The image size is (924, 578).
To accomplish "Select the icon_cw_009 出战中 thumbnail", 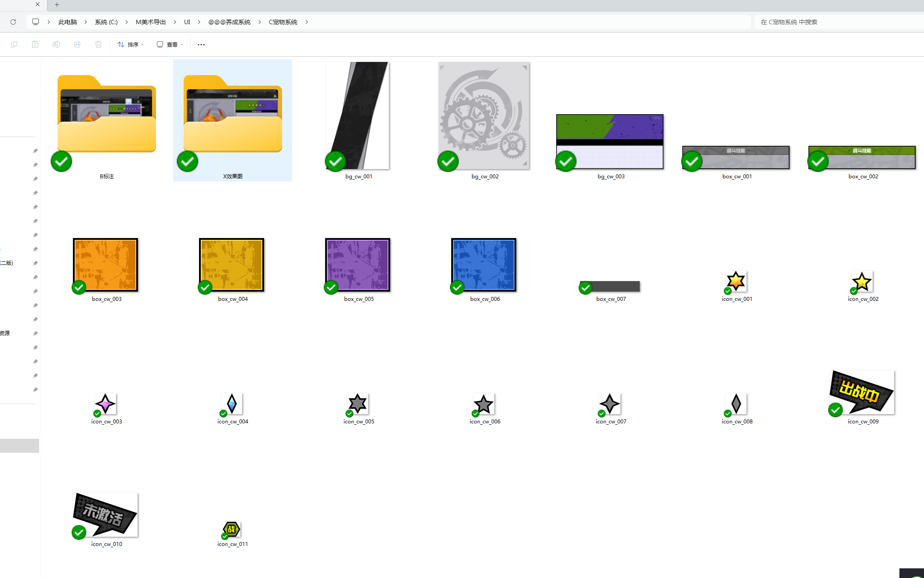I will point(862,392).
